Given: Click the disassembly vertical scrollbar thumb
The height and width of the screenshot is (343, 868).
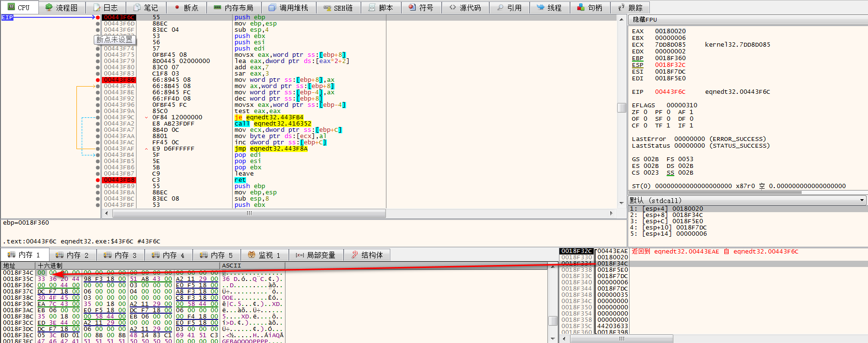Looking at the screenshot, I should point(621,108).
